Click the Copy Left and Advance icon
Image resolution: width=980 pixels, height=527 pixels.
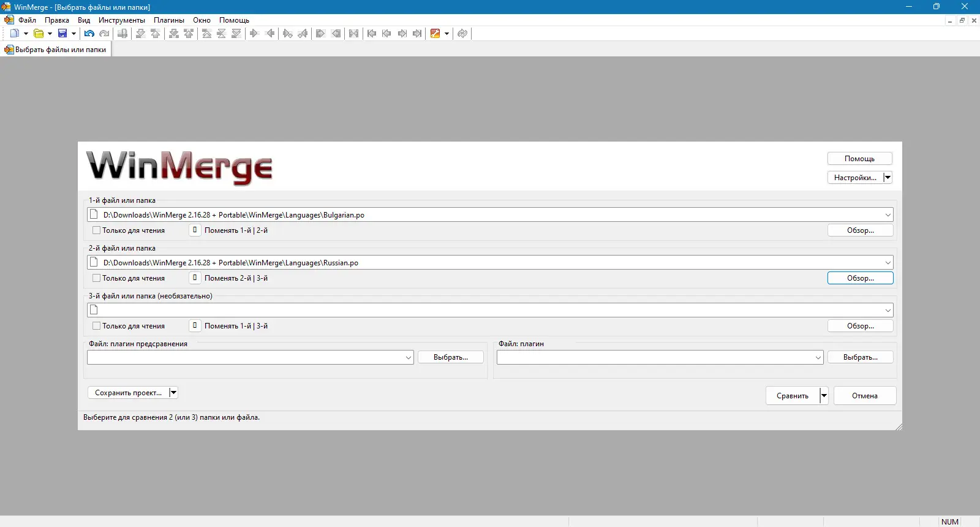point(303,34)
